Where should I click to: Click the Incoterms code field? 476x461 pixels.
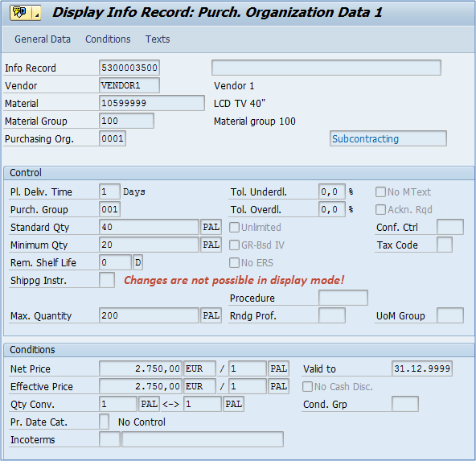pos(109,439)
